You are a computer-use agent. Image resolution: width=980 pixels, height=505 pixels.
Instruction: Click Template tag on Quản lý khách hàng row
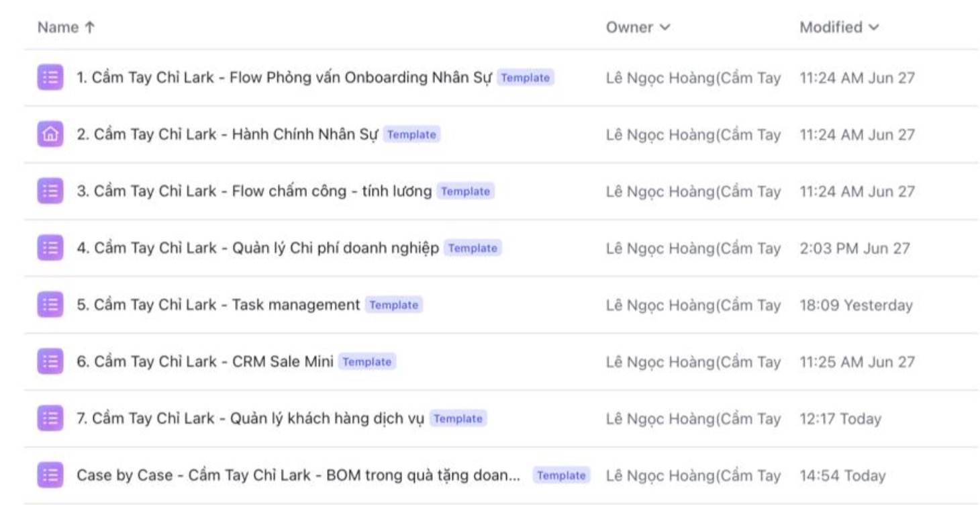tap(458, 418)
